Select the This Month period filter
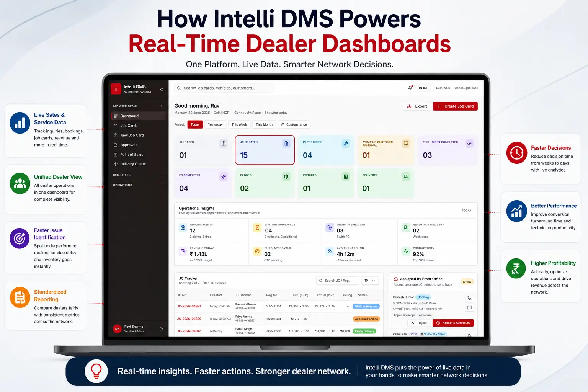588x392 pixels. click(x=264, y=124)
